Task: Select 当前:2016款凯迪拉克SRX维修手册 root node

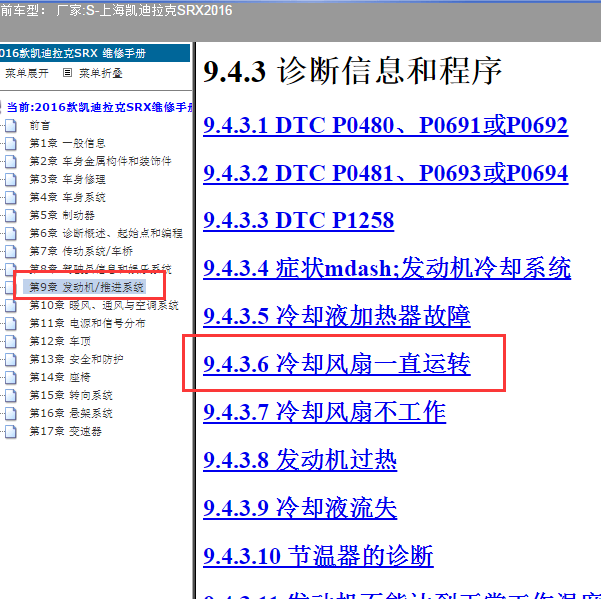Action: (100, 107)
